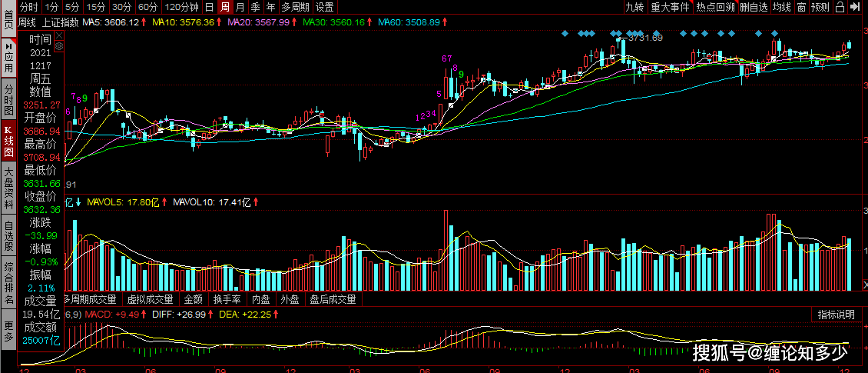
Task: Click the collapse-right arrow icon at top right
Action: point(856,7)
